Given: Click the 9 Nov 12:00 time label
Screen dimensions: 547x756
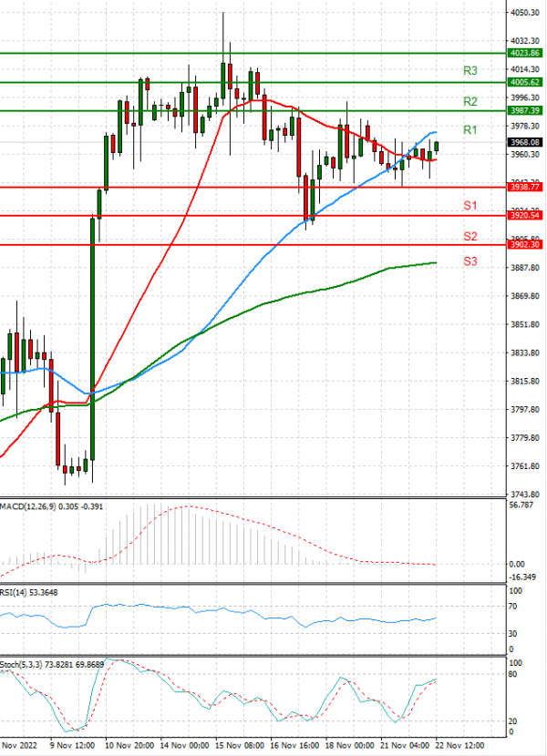Looking at the screenshot, I should 72,745.
